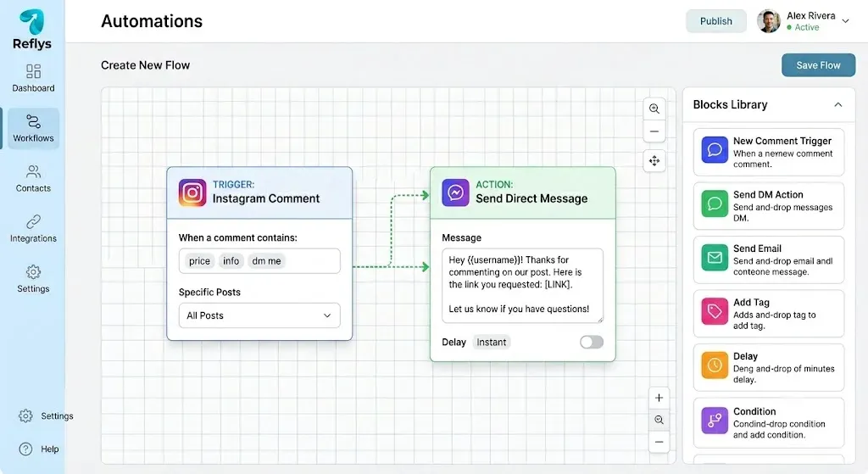Screen dimensions: 868x474
Task: Click the lower magnifier zoom icon
Action: 659,420
